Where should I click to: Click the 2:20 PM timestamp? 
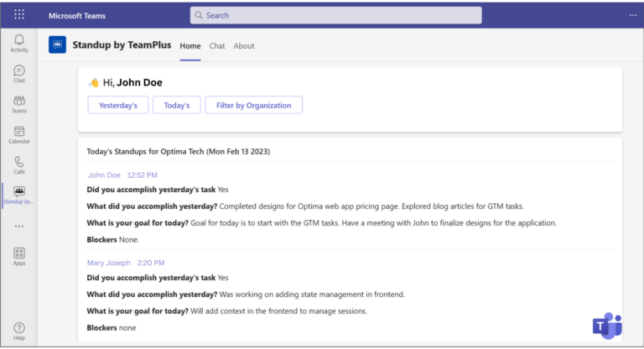pos(151,263)
